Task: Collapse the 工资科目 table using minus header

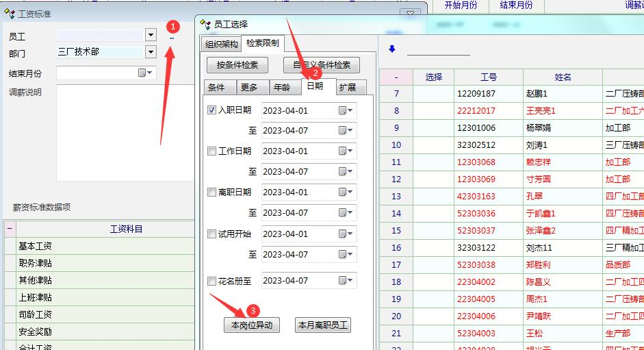Action: [x=10, y=229]
